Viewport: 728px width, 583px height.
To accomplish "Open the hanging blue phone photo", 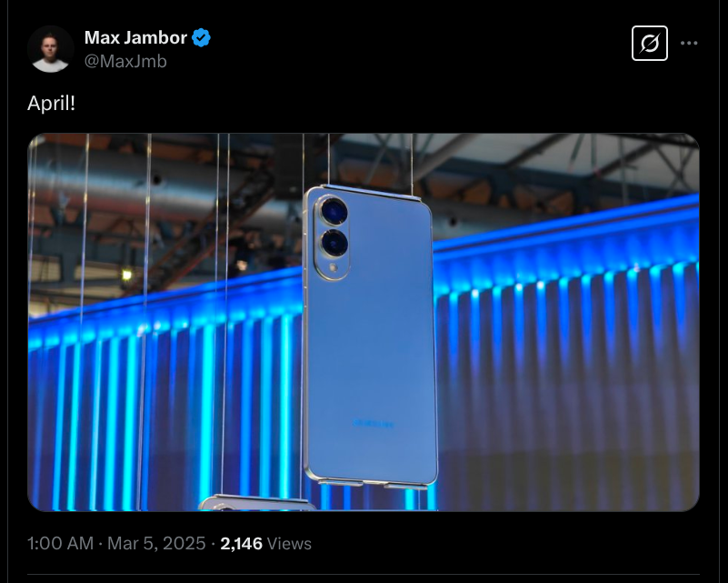I will [x=363, y=322].
